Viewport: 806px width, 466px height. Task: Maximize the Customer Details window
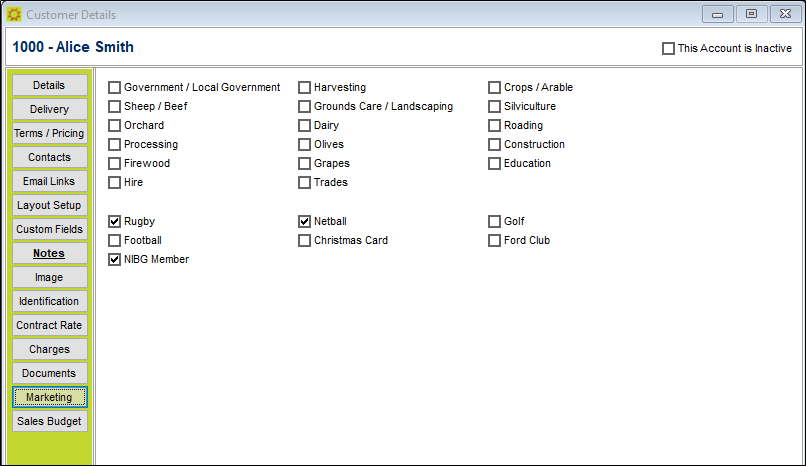(x=752, y=14)
